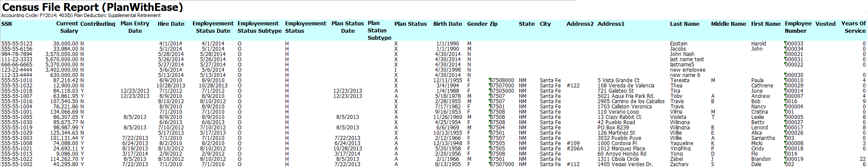Click the zip code 87504
The image size is (868, 167).
tap(497, 128)
